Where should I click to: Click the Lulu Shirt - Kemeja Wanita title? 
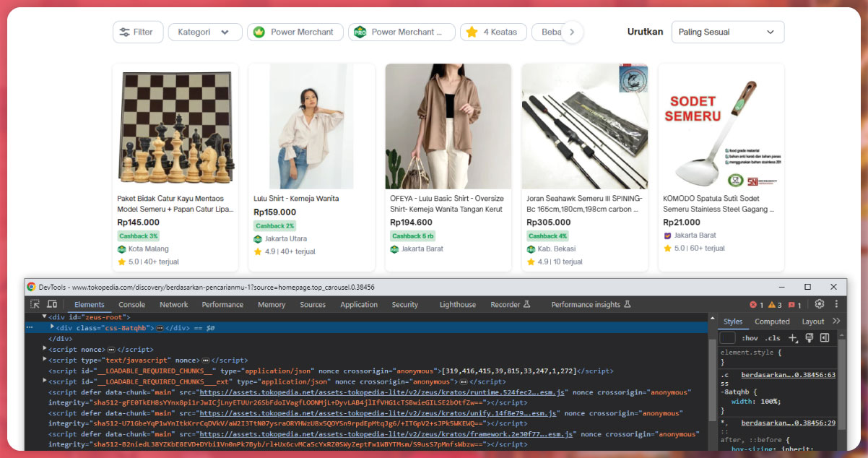(296, 199)
